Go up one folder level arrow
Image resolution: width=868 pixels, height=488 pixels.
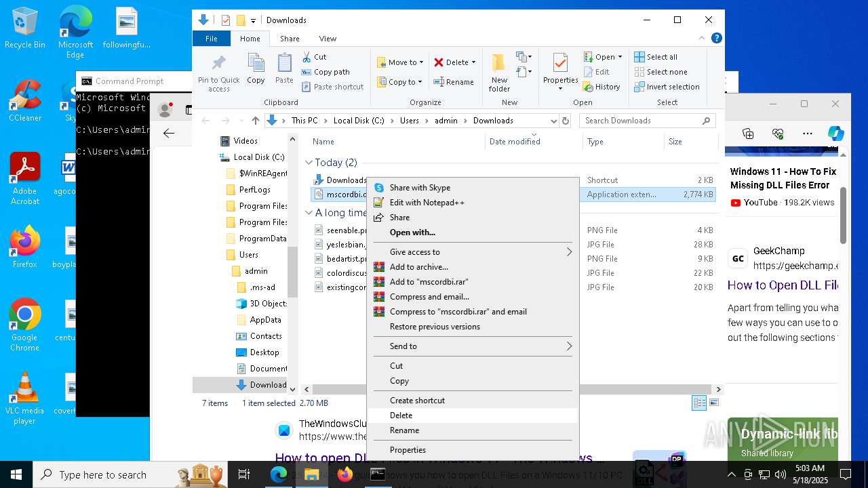point(255,121)
